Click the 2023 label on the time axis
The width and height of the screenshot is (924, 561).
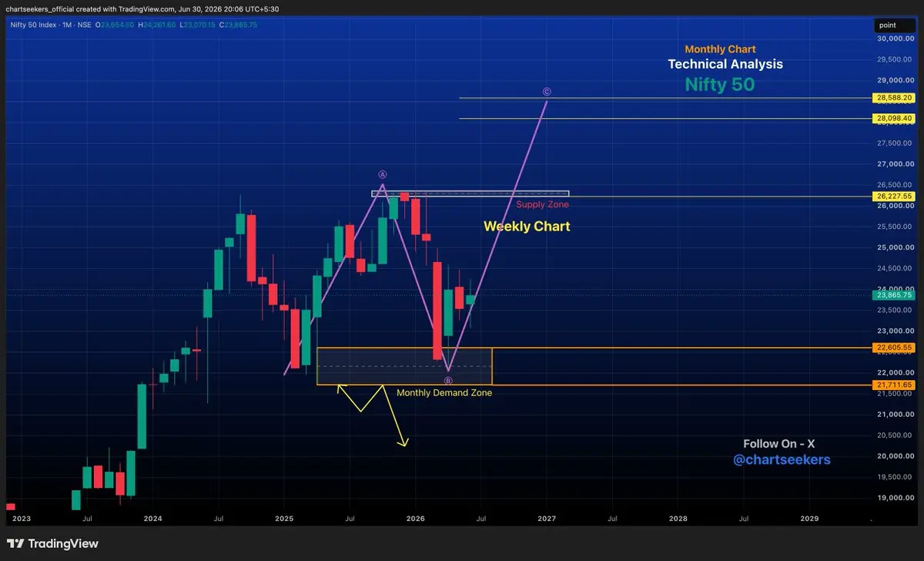click(x=22, y=519)
